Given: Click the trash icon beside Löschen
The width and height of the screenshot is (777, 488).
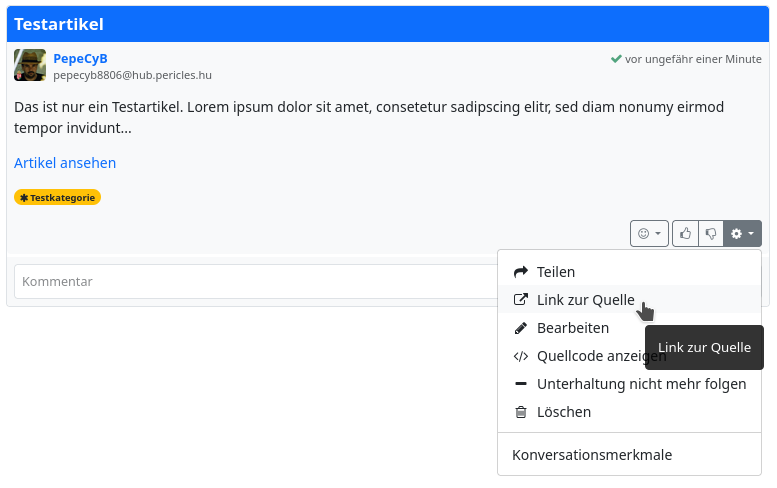Looking at the screenshot, I should pyautogui.click(x=520, y=412).
